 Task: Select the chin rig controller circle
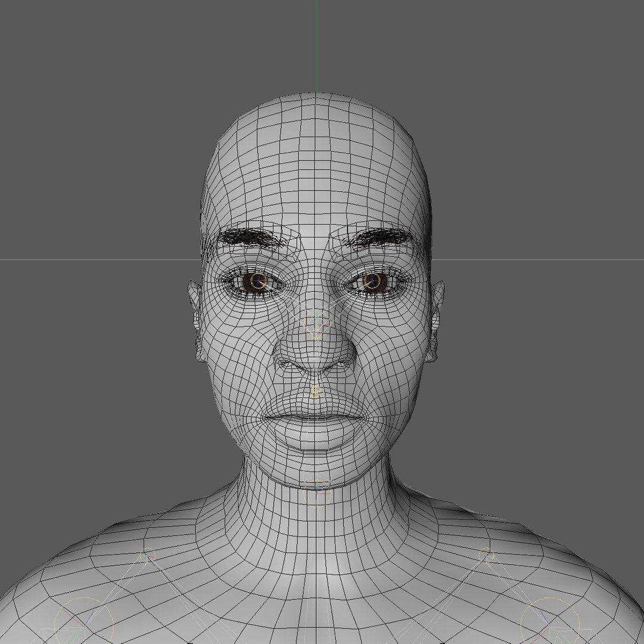click(x=317, y=494)
